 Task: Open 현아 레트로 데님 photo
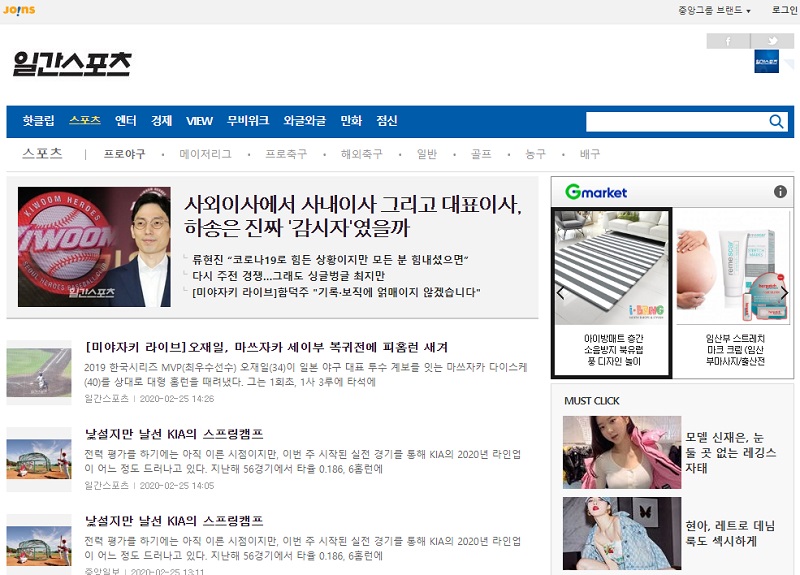pyautogui.click(x=622, y=534)
